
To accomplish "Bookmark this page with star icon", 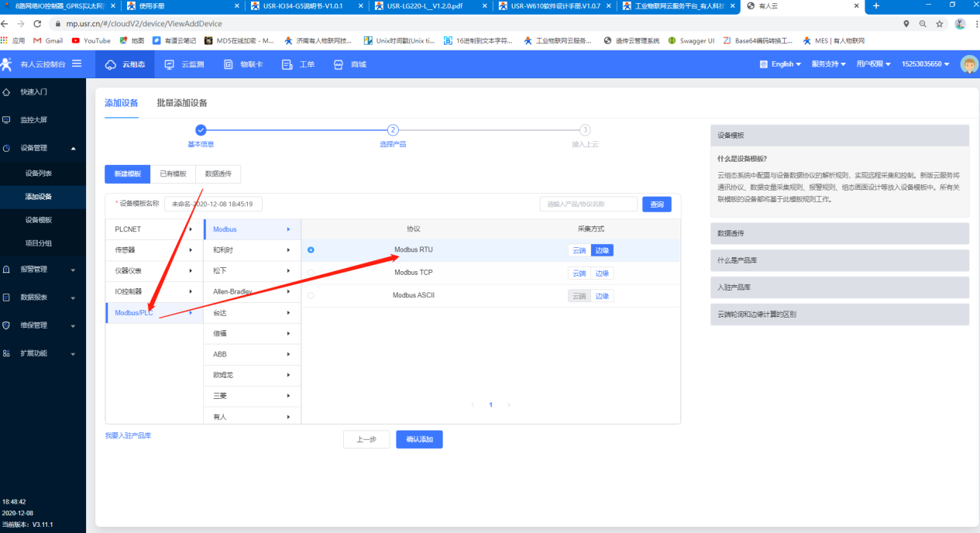I will (939, 24).
